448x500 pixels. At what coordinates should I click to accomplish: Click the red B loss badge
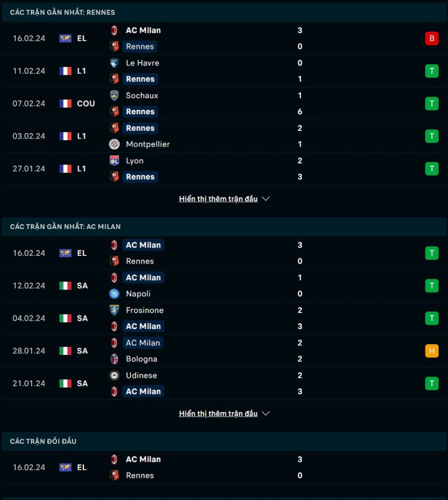pyautogui.click(x=432, y=38)
